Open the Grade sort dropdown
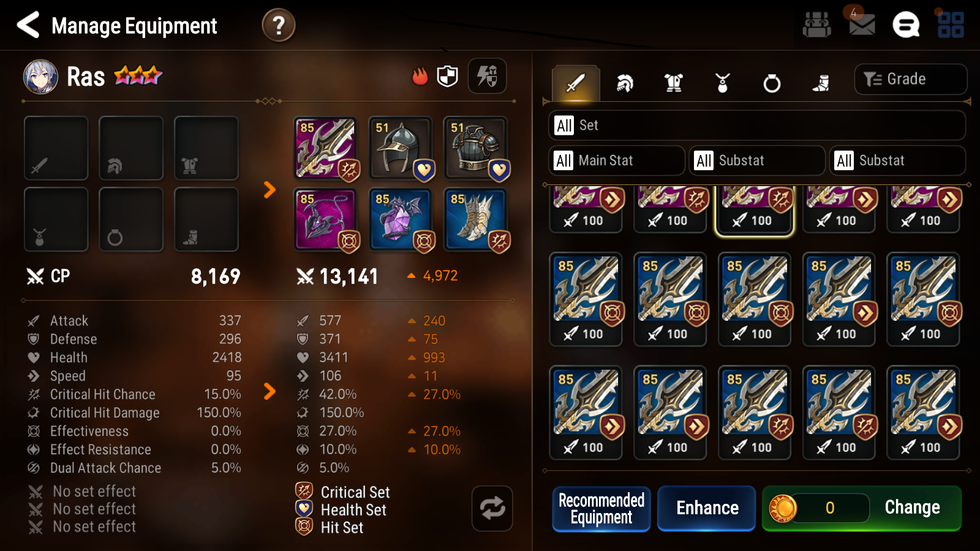This screenshot has height=551, width=980. click(911, 79)
